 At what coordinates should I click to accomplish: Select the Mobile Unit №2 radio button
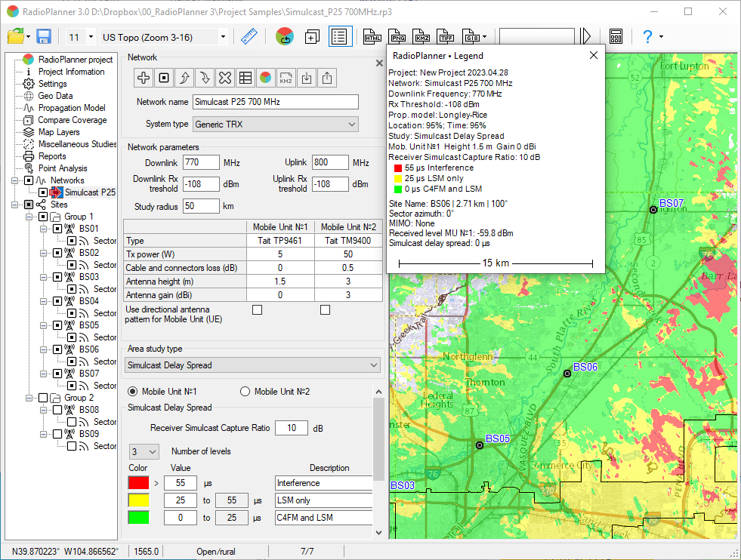click(x=244, y=391)
